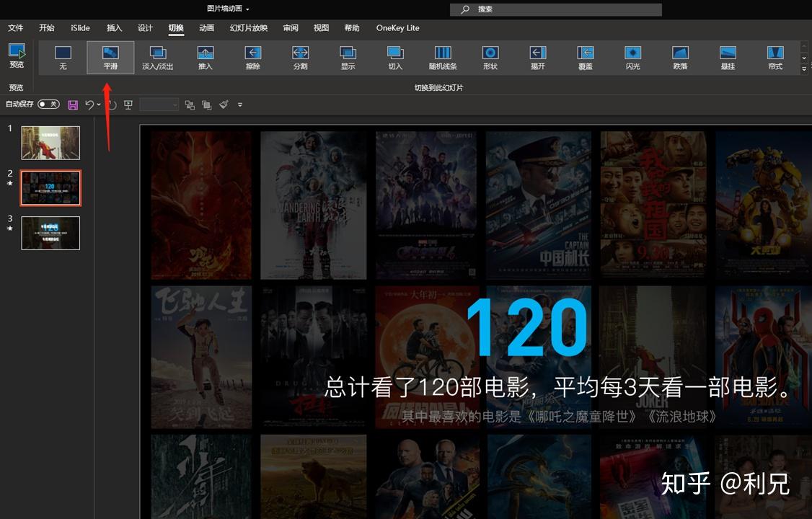Click the format painter brush icon
This screenshot has height=519, width=812.
(224, 105)
